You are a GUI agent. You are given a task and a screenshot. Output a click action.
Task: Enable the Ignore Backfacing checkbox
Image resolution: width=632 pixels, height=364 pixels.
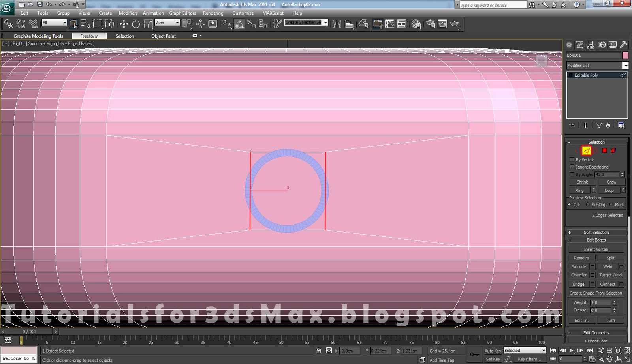click(x=572, y=167)
